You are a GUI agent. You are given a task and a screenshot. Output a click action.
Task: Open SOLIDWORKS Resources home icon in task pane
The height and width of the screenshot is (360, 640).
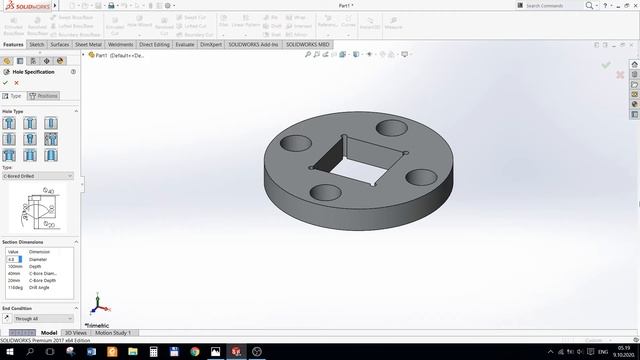tap(634, 64)
